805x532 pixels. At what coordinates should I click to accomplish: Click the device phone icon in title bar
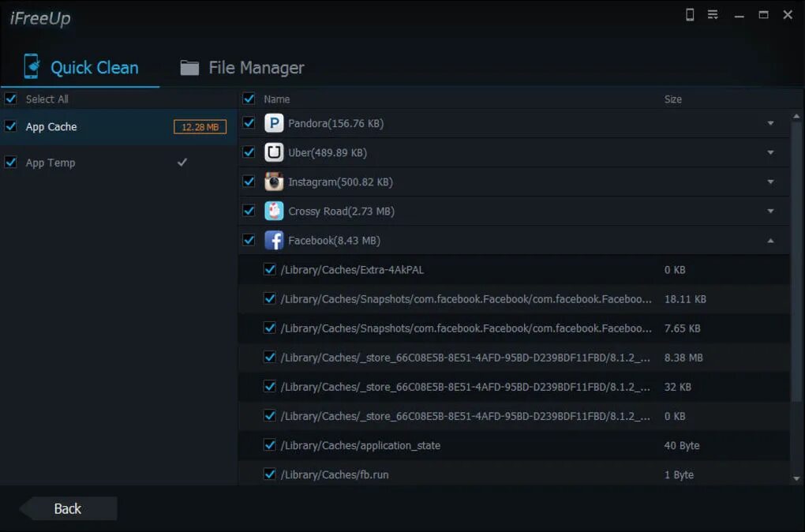coord(690,15)
